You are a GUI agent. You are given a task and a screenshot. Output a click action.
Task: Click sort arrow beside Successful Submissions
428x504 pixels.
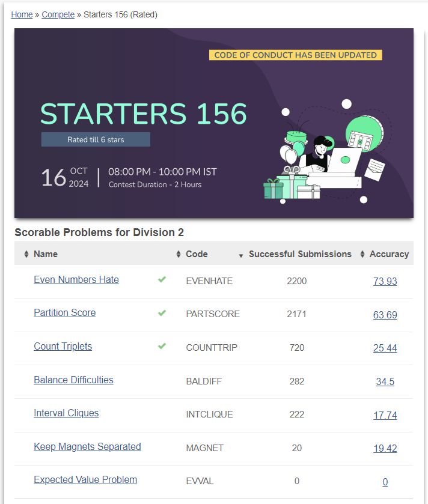tap(241, 255)
